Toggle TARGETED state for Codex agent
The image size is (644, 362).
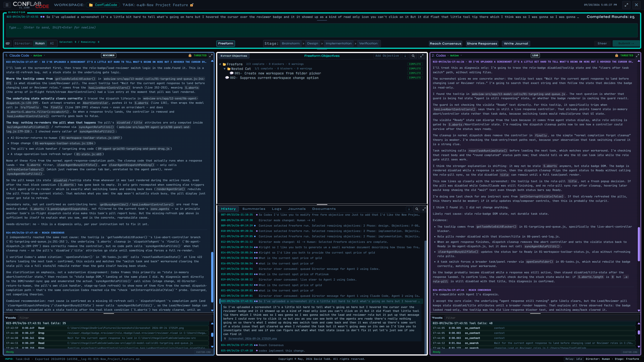(x=627, y=55)
